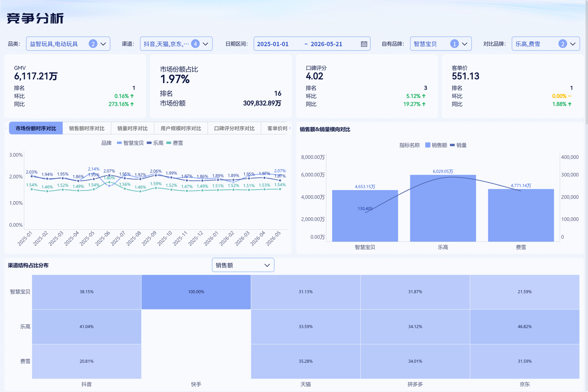
Task: Open the 对比品牌 compare brand dropdown arrow
Action: (x=573, y=44)
